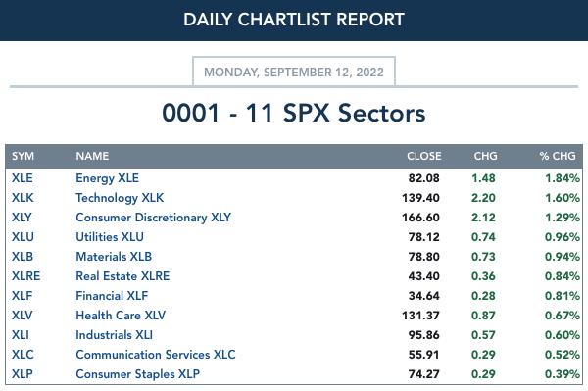588x391 pixels.
Task: Select the Materials XLB link
Action: [114, 257]
